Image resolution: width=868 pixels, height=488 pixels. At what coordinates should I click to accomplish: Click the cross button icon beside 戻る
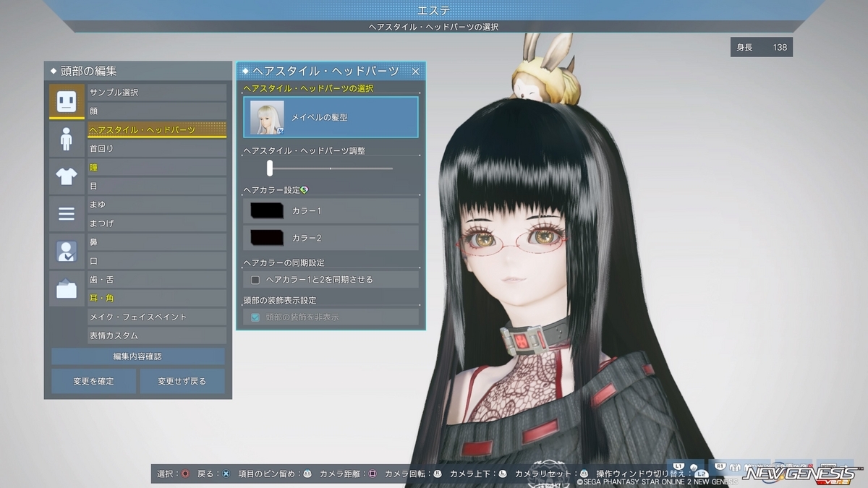point(226,474)
